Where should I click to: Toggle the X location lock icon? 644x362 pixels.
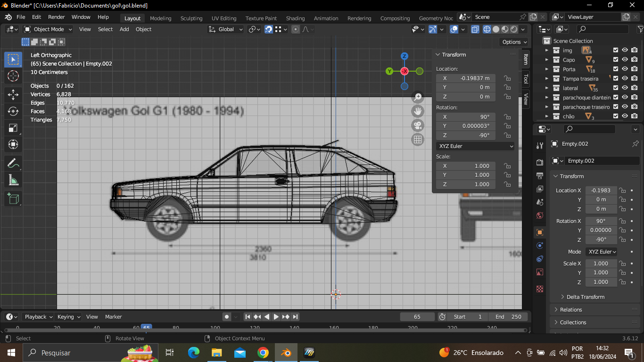[507, 78]
